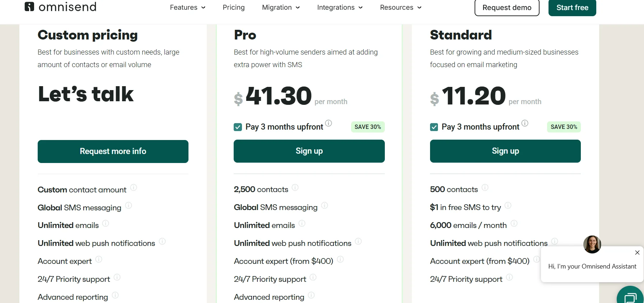The height and width of the screenshot is (303, 644).
Task: Click the Request demo button
Action: [x=507, y=8]
